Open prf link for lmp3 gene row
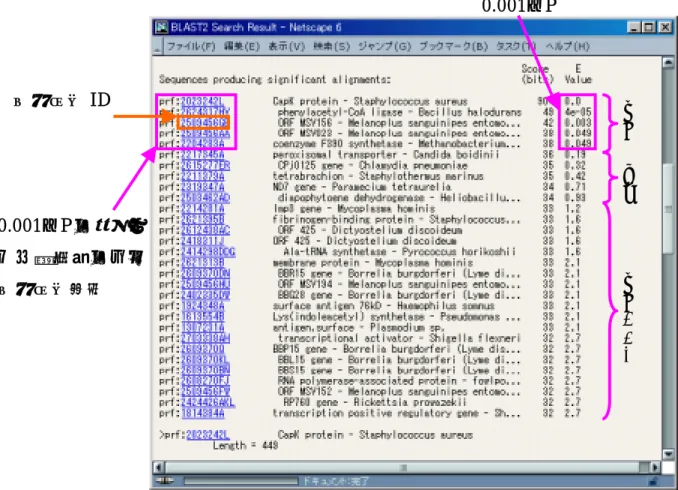Viewport: 678px width, 490px height. pos(202,209)
